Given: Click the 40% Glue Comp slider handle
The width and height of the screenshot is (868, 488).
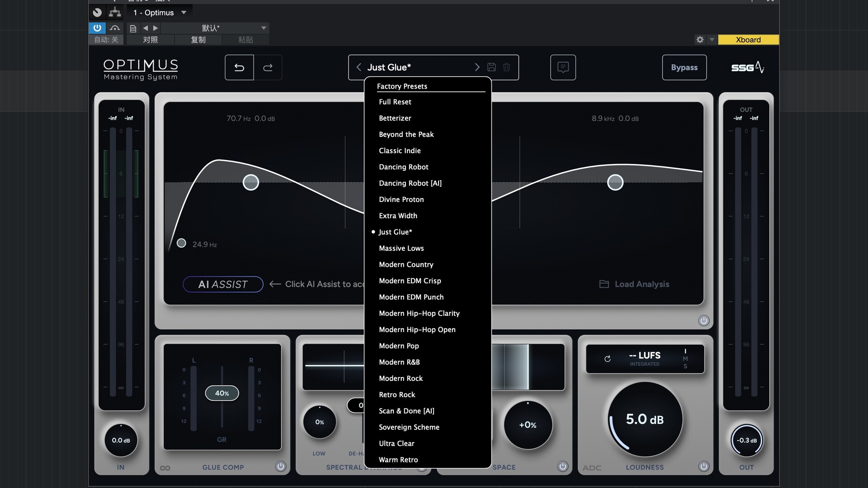Looking at the screenshot, I should tap(222, 393).
